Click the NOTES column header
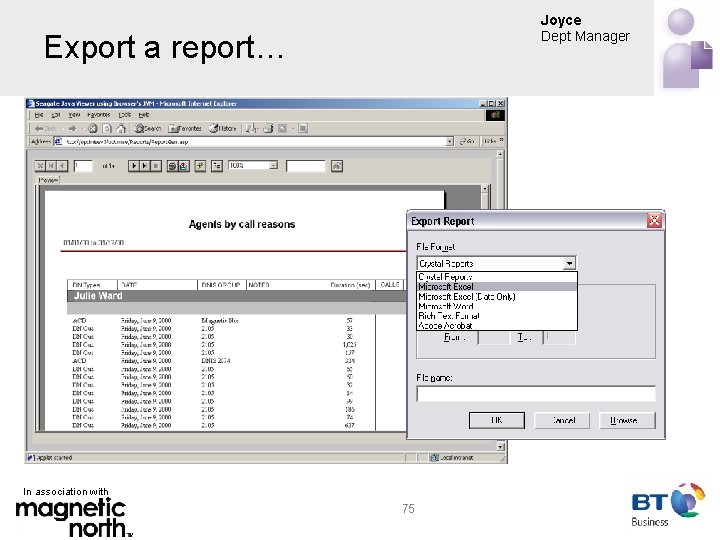Viewport: 720px width, 540px height. [x=259, y=285]
